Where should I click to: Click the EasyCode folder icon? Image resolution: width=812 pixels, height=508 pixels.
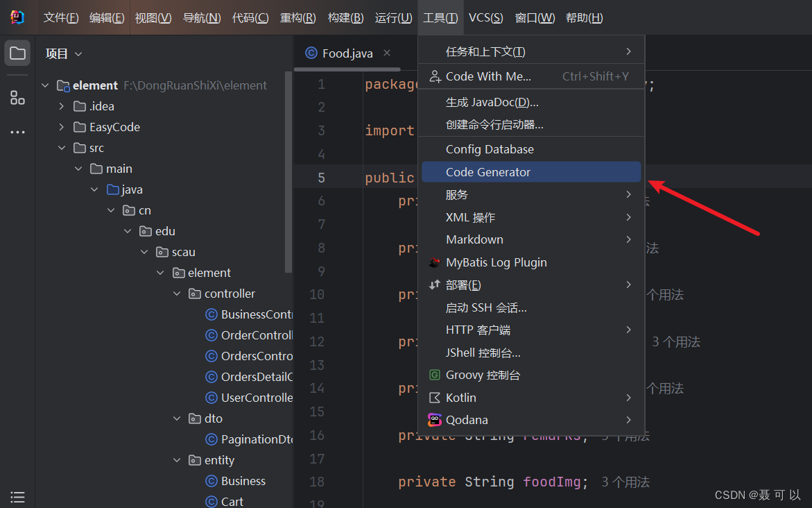click(x=80, y=127)
